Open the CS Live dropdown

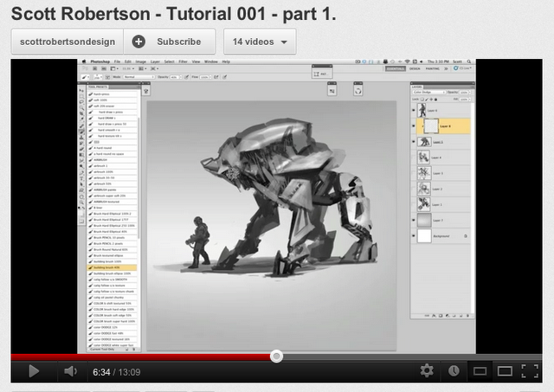pyautogui.click(x=463, y=68)
